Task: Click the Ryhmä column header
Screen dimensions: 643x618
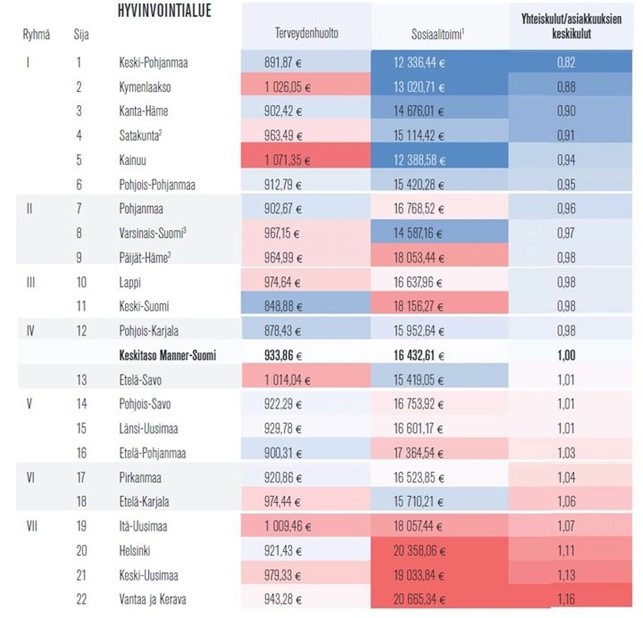Action: pos(36,34)
